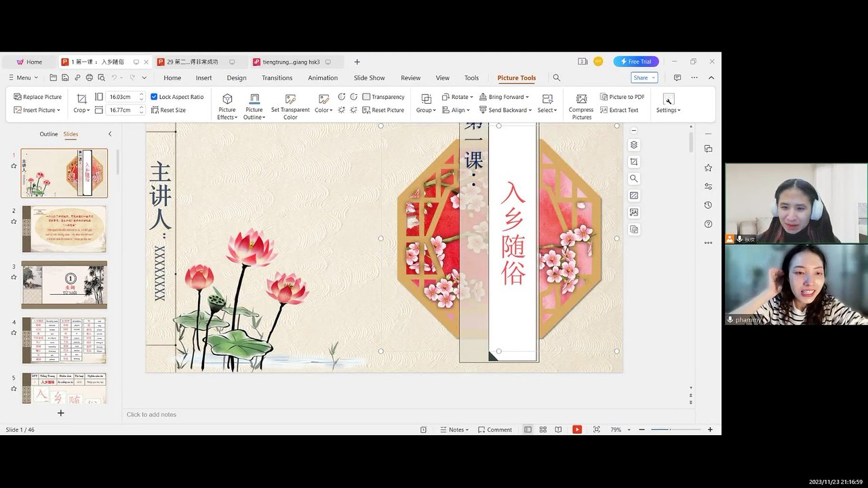Screen dimensions: 868x488
Task: Click Reset Size in the ribbon
Action: point(168,110)
